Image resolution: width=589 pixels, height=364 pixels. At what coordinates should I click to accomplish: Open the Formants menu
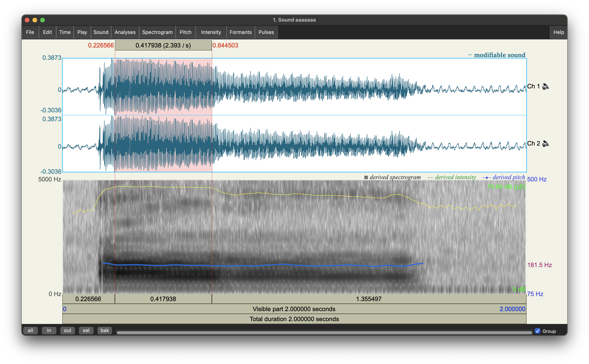click(240, 32)
